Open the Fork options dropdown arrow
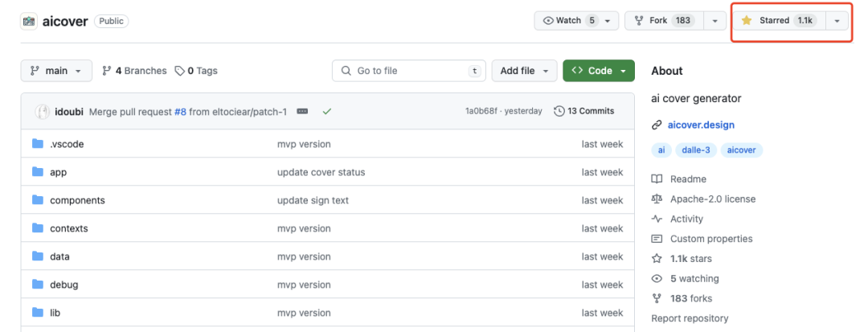868x332 pixels. [x=715, y=20]
